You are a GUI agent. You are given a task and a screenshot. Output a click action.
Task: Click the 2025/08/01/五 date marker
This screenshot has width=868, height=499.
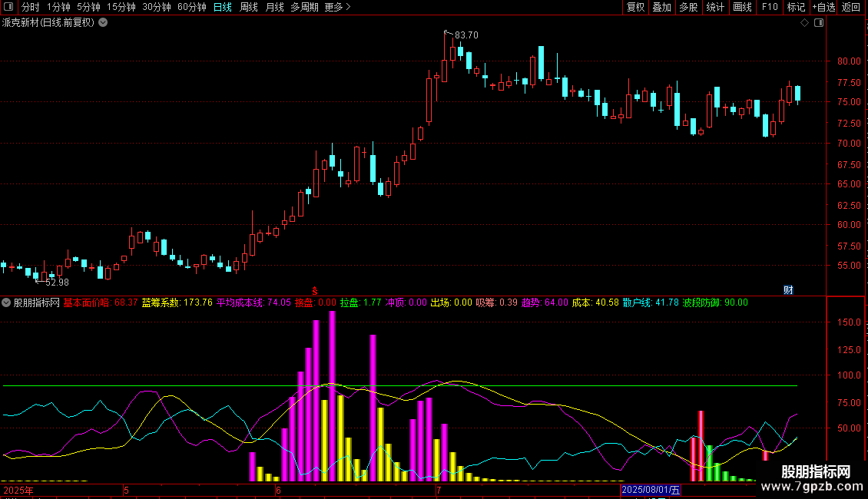(x=651, y=490)
